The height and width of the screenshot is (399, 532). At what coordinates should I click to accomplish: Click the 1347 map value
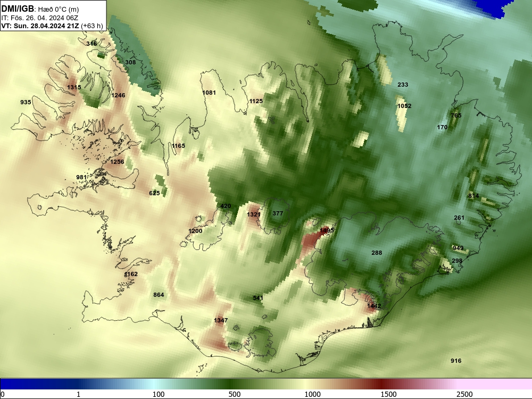[221, 320]
